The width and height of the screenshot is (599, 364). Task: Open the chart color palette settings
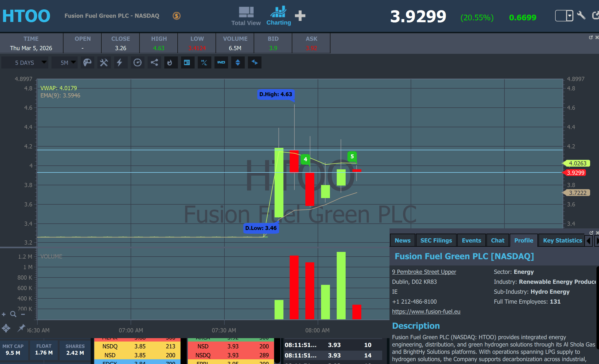(x=87, y=63)
